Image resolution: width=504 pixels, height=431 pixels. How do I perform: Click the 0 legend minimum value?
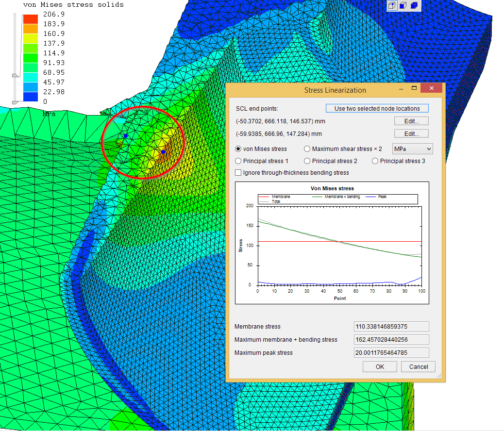45,101
